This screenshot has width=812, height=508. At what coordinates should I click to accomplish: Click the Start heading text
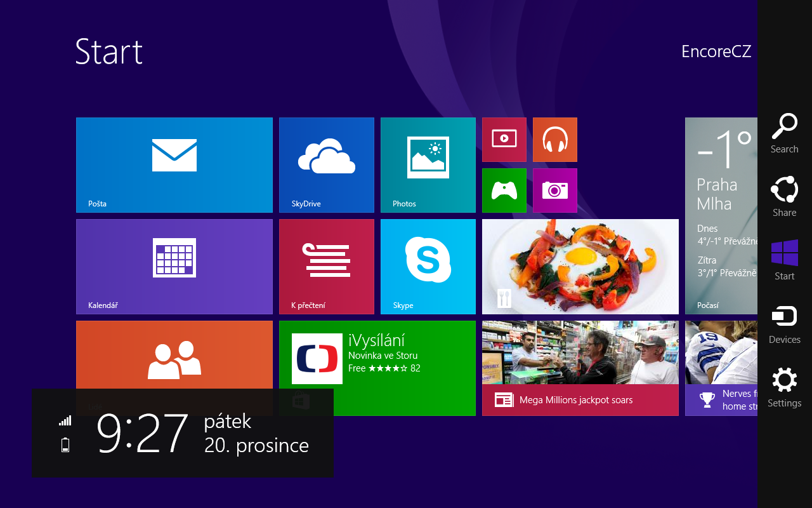(x=109, y=51)
